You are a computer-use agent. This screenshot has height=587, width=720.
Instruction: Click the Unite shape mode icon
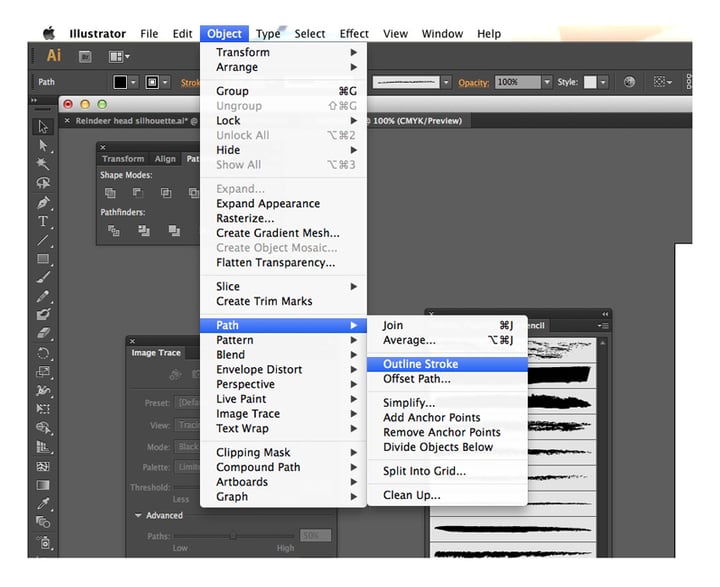(x=110, y=193)
